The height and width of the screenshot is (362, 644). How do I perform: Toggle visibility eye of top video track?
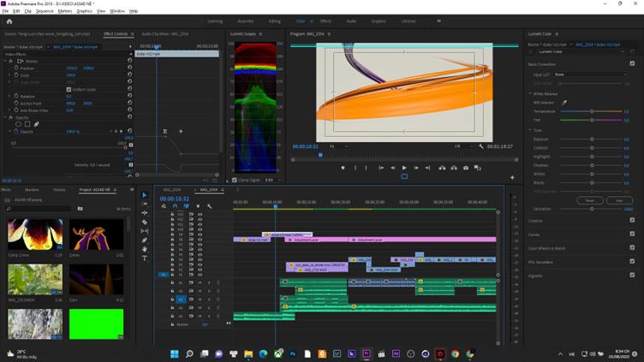point(200,214)
